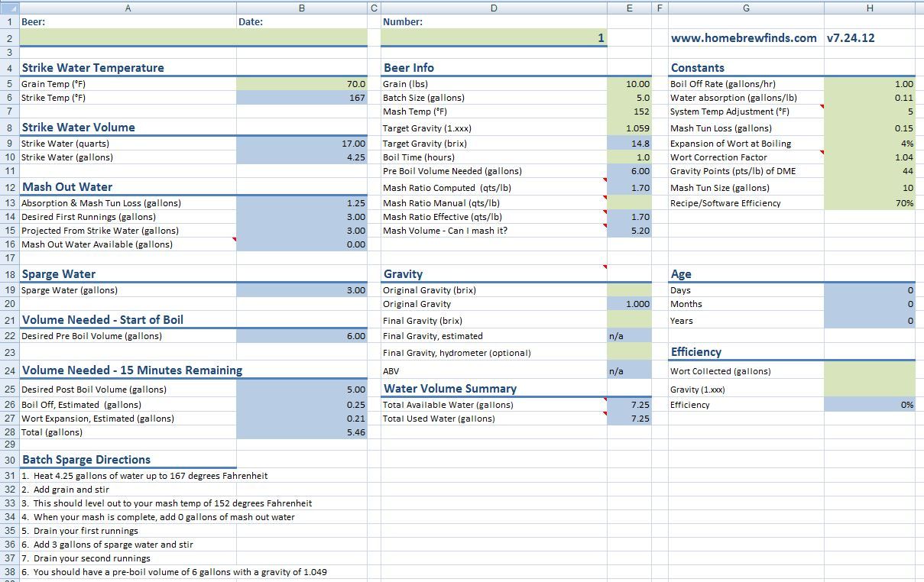Viewport: 924px width, 582px height.
Task: Select Efficiency Gravity (1.xxx) input cell
Action: click(870, 390)
